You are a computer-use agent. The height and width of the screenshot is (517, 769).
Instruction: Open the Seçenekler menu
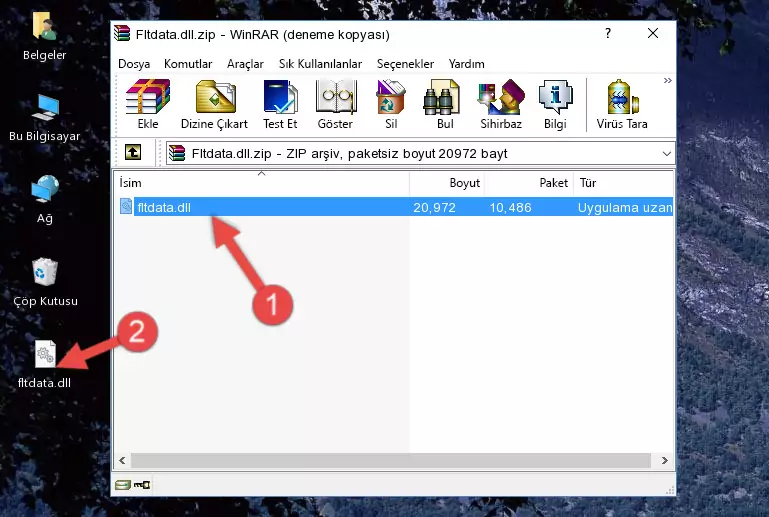click(405, 64)
